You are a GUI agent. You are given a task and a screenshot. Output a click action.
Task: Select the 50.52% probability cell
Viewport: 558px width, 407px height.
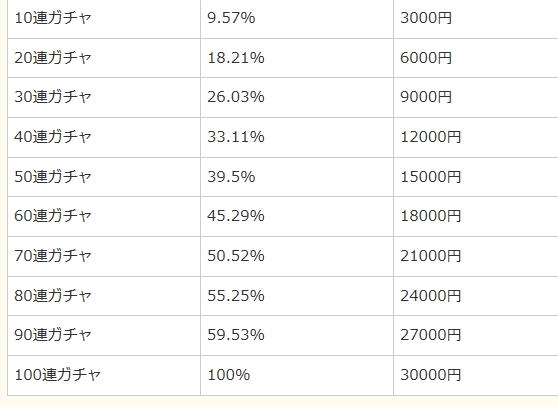[x=236, y=255]
